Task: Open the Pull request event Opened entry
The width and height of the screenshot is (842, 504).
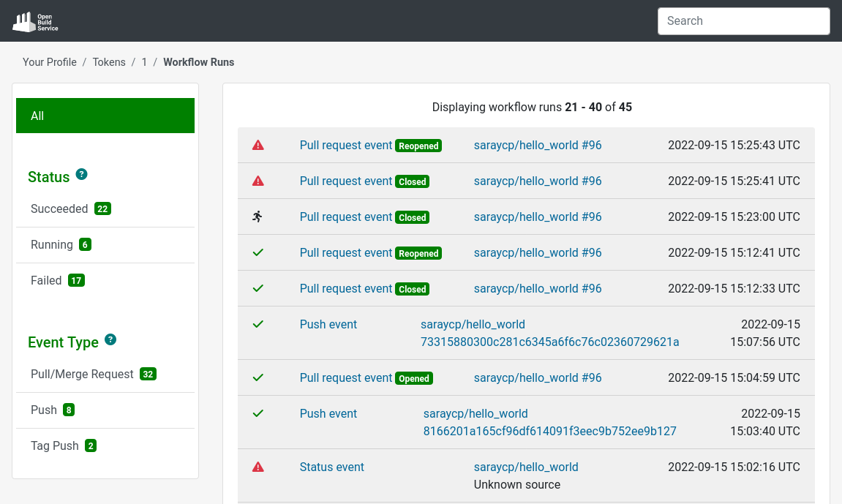Action: pos(346,378)
